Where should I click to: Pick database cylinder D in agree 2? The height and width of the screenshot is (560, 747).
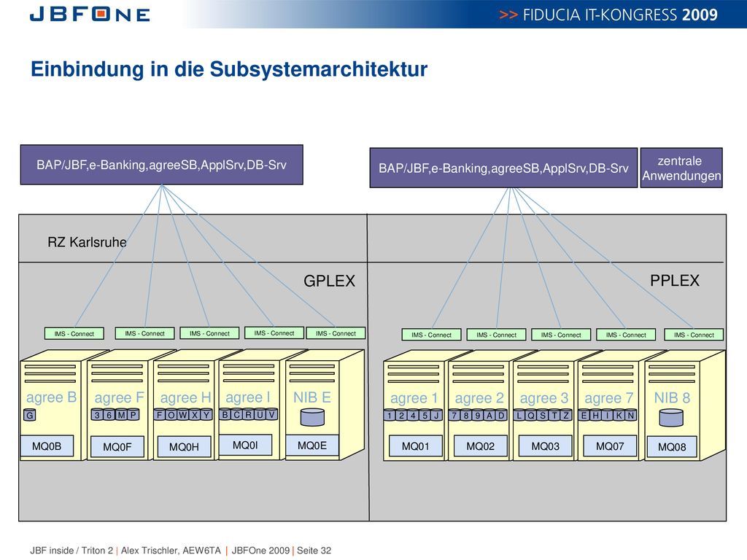pos(501,415)
